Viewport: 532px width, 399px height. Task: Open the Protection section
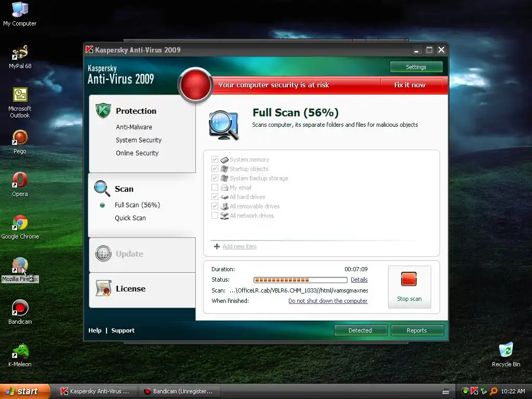136,111
